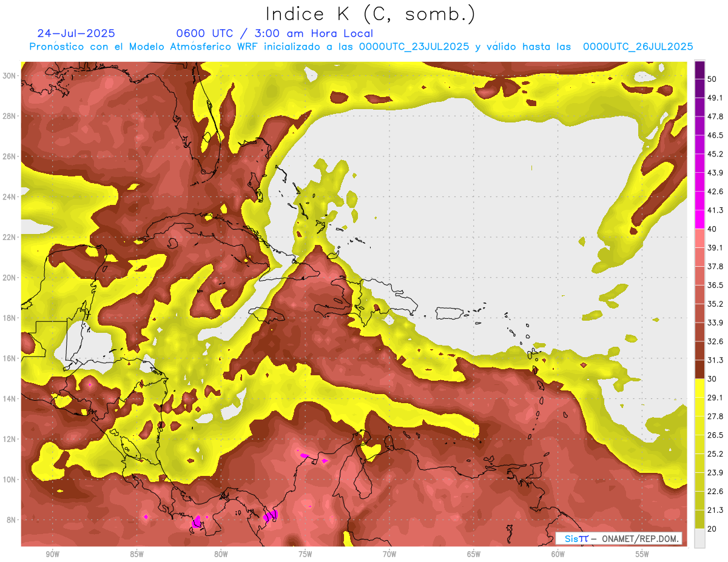The width and height of the screenshot is (728, 562).
Task: Click the 22N latitude label
Action: pyautogui.click(x=9, y=237)
